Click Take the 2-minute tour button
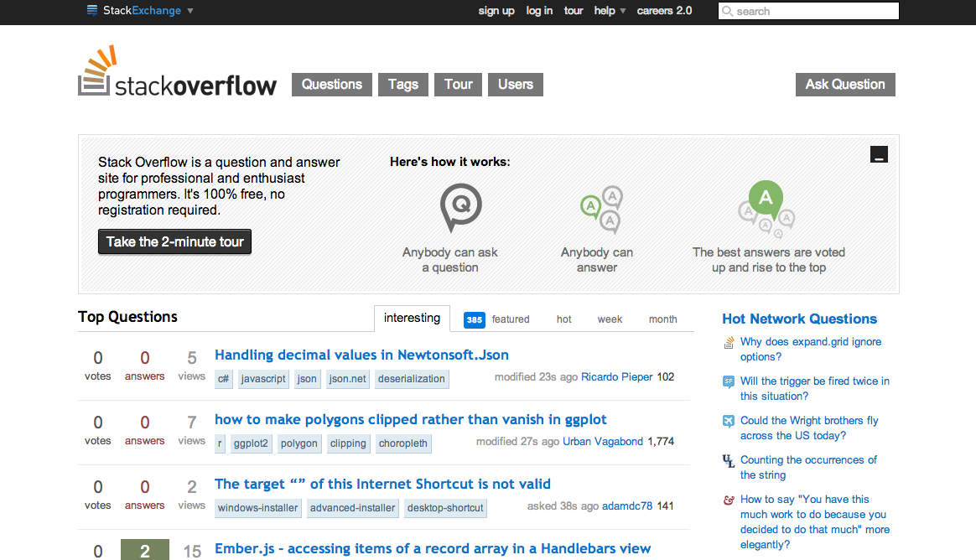Viewport: 976px width, 560px height. point(175,241)
